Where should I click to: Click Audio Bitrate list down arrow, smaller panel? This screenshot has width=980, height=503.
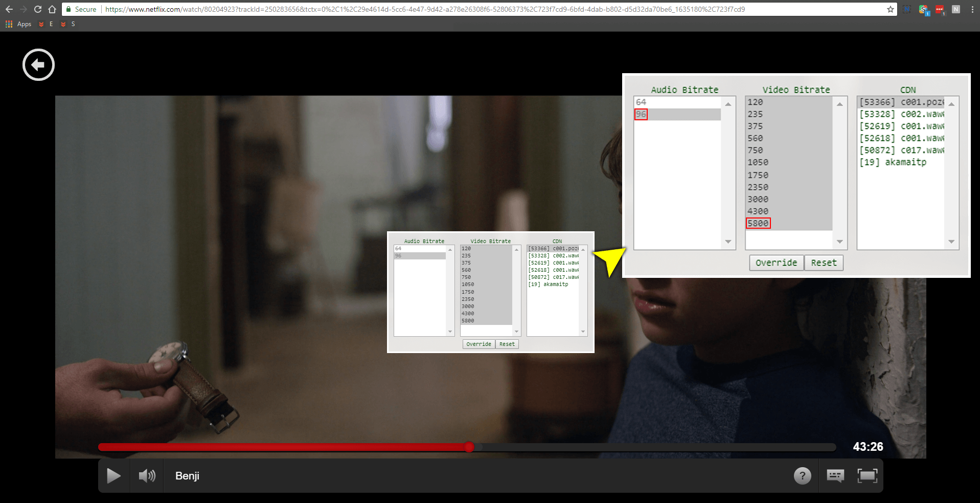tap(450, 332)
